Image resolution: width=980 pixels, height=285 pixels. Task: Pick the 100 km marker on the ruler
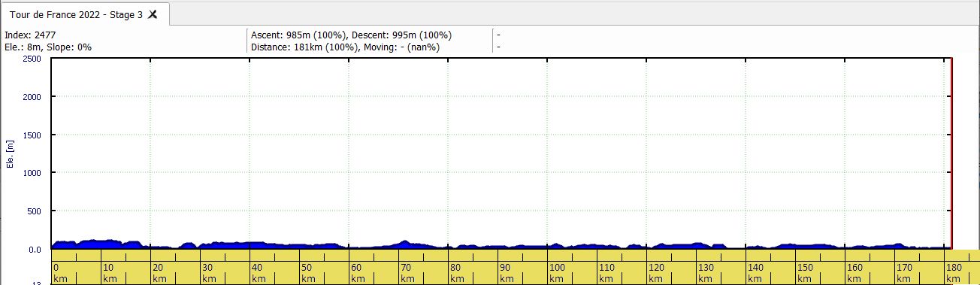[557, 273]
